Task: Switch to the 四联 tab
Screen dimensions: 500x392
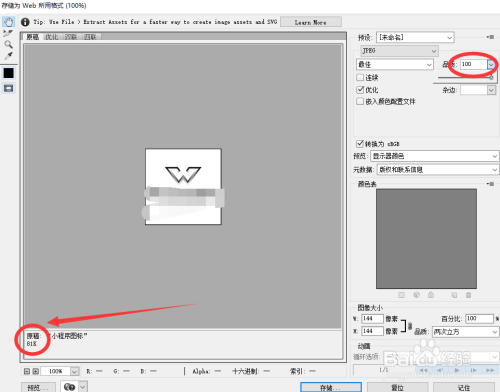Action: click(x=90, y=37)
